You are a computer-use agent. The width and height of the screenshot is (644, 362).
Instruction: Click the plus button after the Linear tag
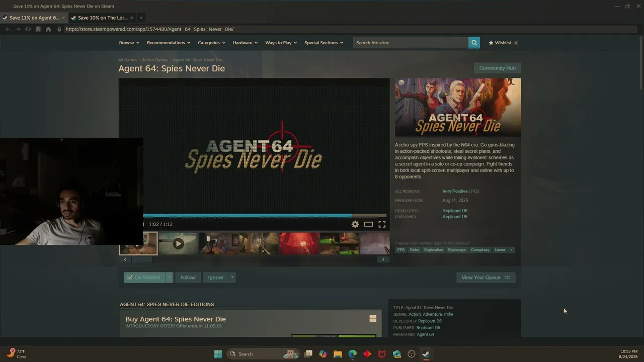[512, 250]
